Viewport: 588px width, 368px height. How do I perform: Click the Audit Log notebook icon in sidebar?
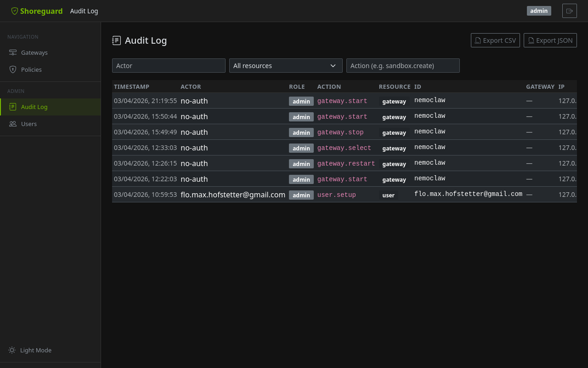13,106
